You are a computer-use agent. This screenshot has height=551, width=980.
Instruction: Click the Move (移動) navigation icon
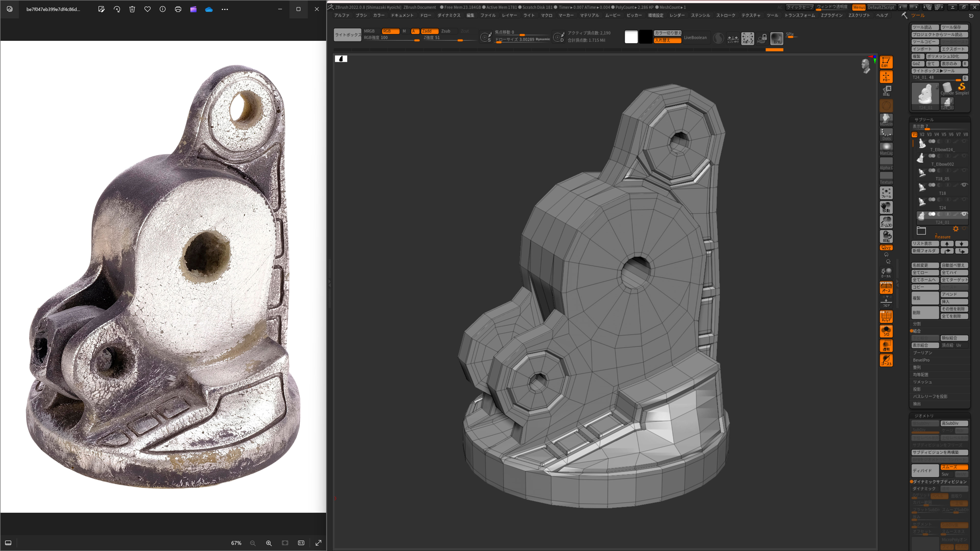[886, 207]
